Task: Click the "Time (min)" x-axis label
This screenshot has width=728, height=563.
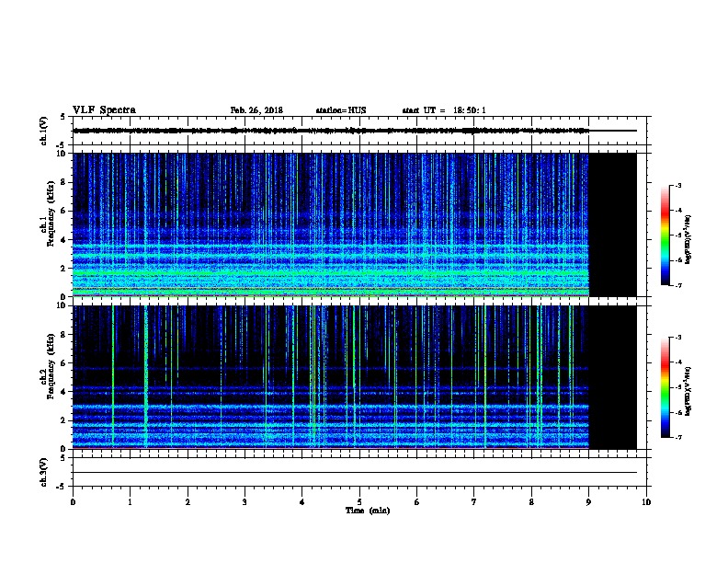Action: 368,511
